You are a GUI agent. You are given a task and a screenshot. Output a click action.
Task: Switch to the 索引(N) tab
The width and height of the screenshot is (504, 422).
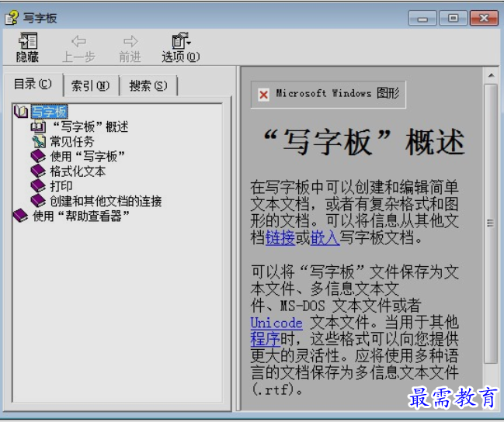90,86
